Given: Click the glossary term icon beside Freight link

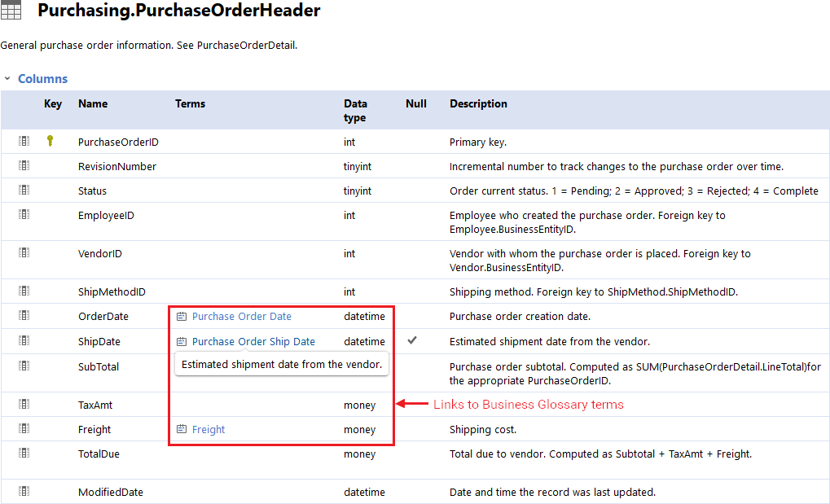Looking at the screenshot, I should (182, 429).
